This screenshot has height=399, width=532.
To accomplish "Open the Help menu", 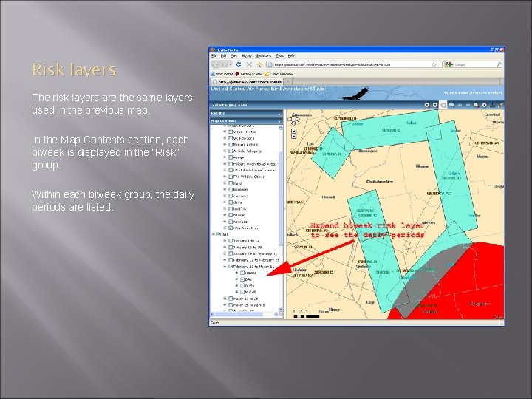I will pyautogui.click(x=291, y=55).
